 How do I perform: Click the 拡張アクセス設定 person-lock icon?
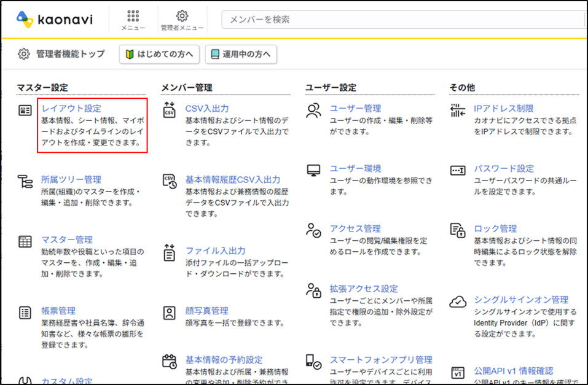pos(313,290)
